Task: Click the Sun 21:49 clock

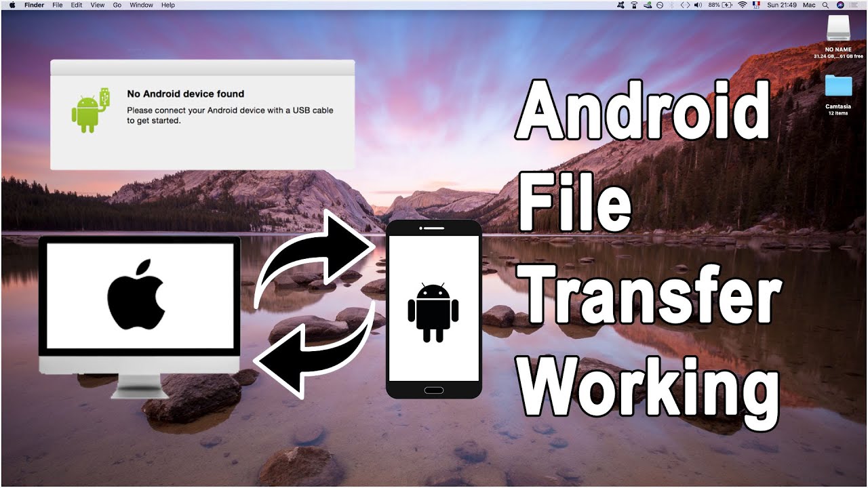Action: click(x=782, y=5)
